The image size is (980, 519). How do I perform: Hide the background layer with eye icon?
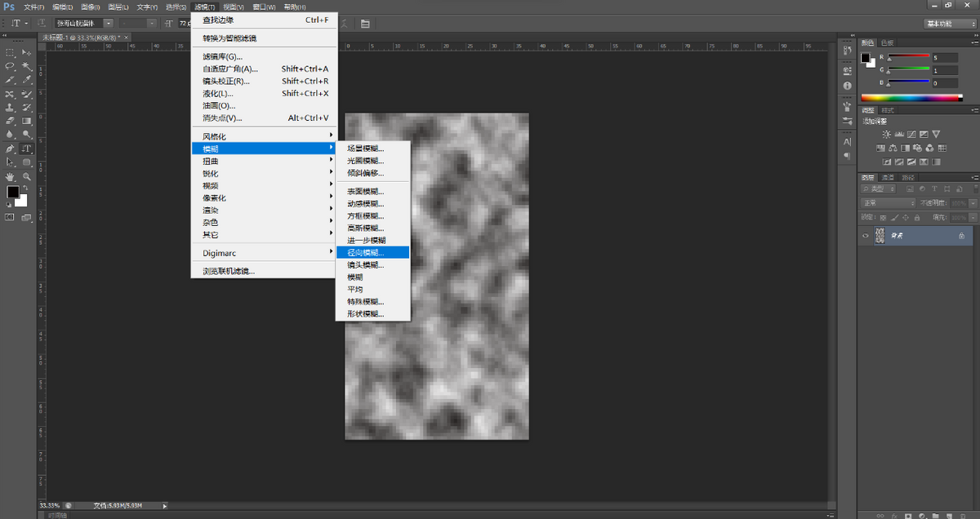(866, 235)
